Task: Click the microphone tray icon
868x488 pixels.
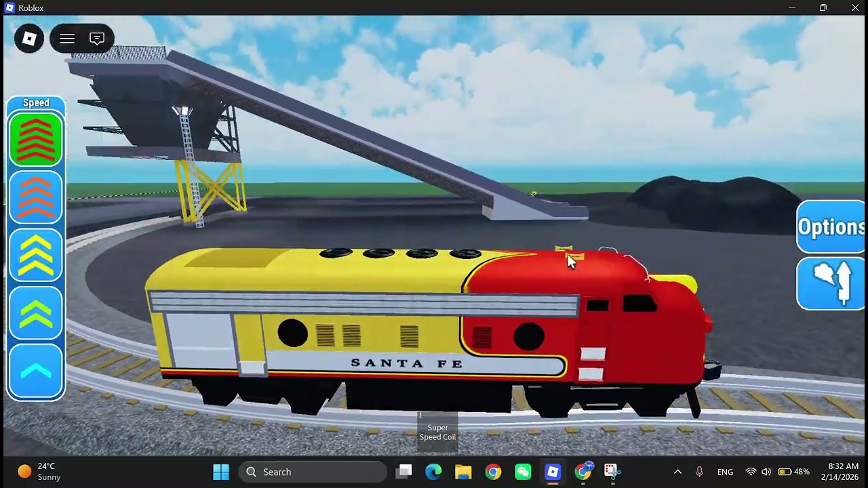Action: coord(699,472)
